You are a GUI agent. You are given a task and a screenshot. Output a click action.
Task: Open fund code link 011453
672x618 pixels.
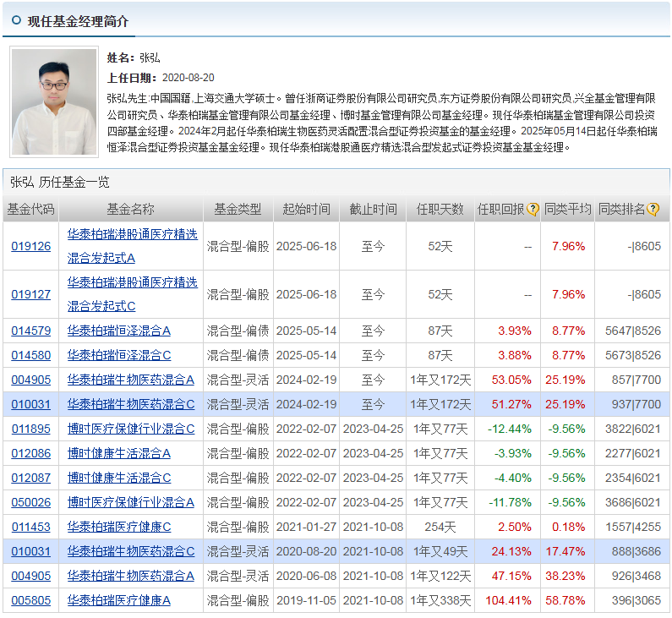point(31,527)
